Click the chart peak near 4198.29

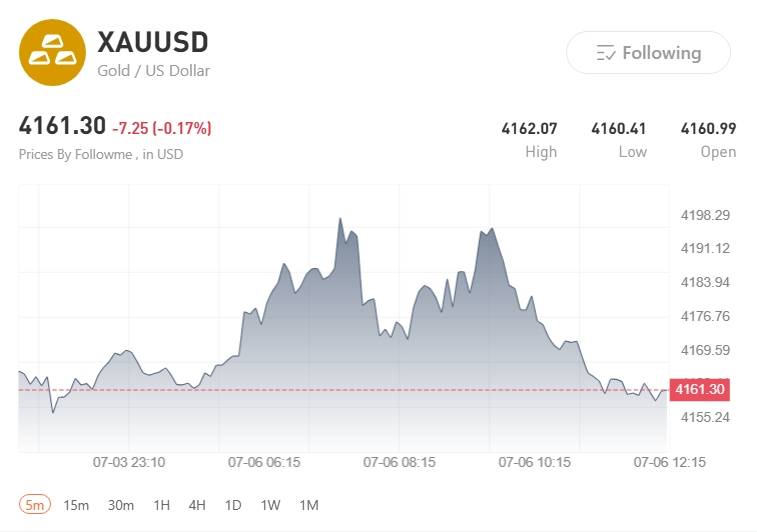[x=340, y=219]
